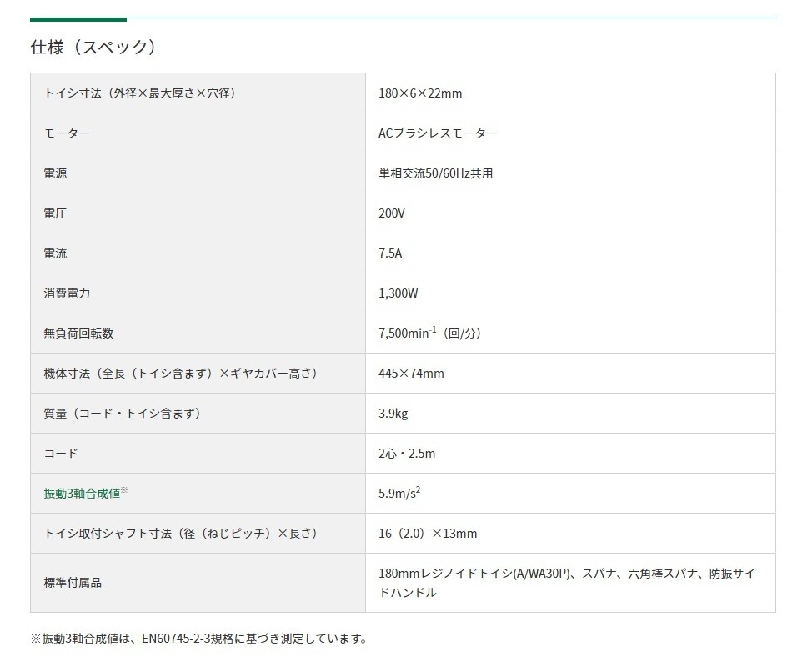This screenshot has width=797, height=672.
Task: Select the ACブラシレスモーター value
Action: coord(438,133)
